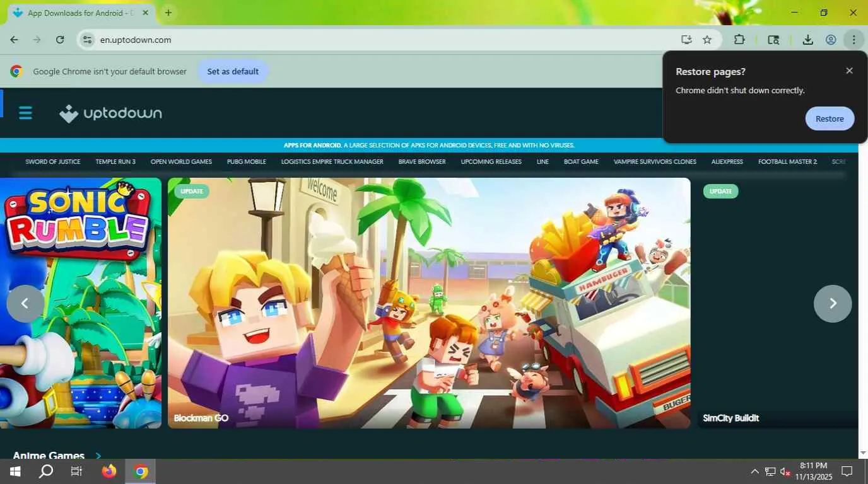Set Chrome as default browser
The height and width of the screenshot is (484, 868).
pyautogui.click(x=233, y=71)
